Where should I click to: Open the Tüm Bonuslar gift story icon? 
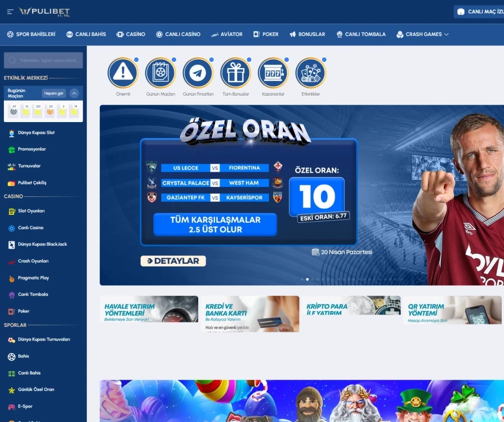click(235, 73)
